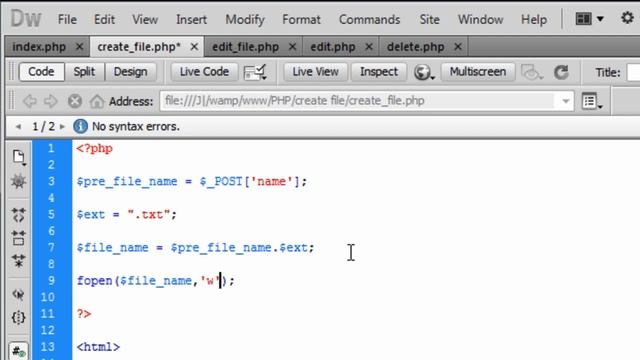Open the Check Browser Compatibility dropdown
The height and width of the screenshot is (360, 640).
[x=255, y=72]
